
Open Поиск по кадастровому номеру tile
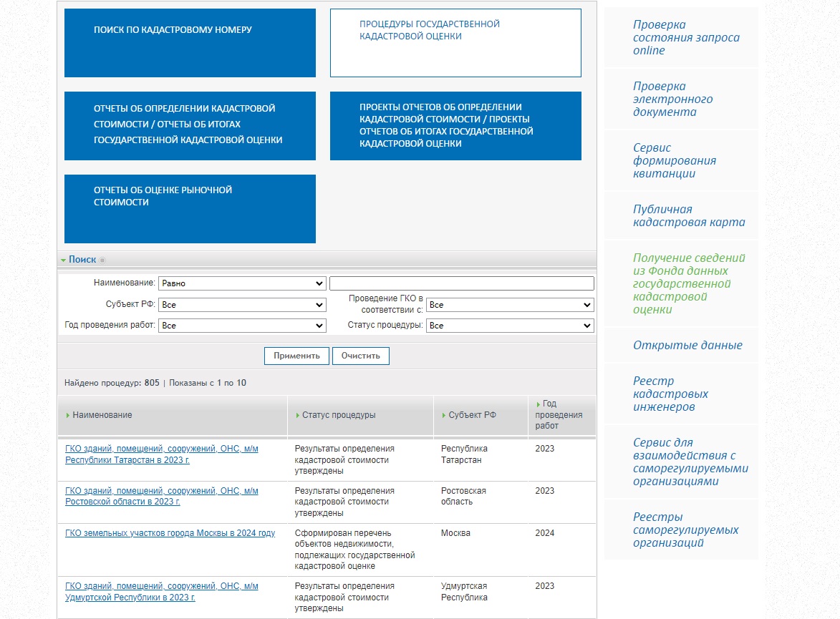190,43
